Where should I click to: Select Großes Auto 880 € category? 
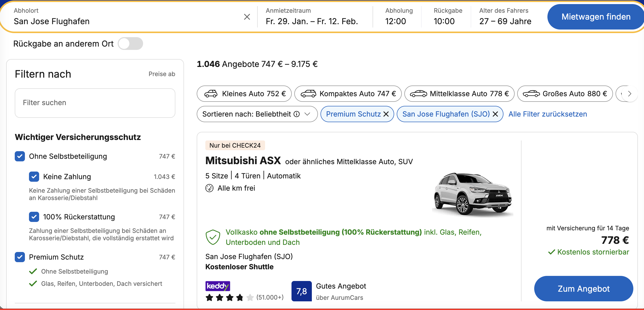[x=565, y=94]
